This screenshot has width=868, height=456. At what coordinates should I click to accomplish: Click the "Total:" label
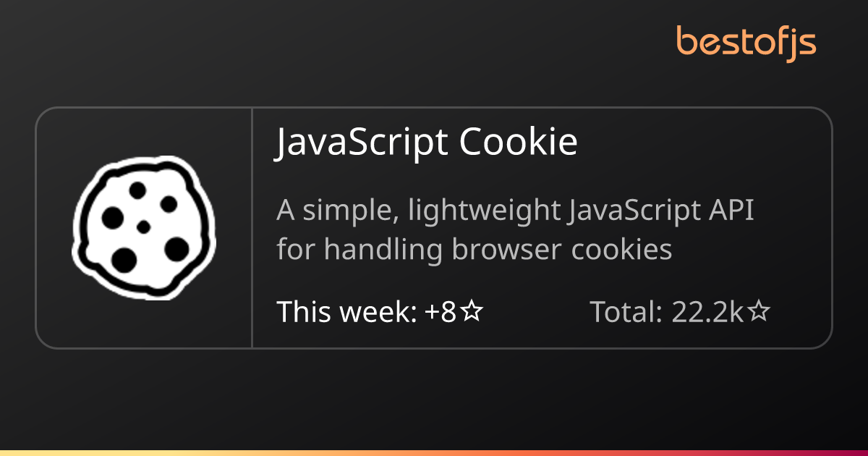626,312
